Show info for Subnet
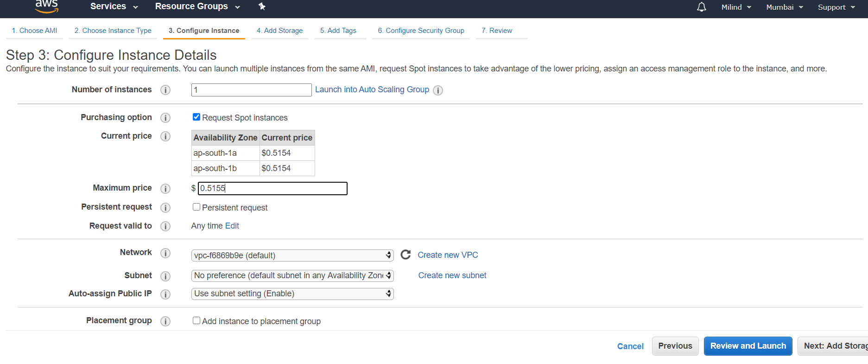This screenshot has width=868, height=364. 165,276
